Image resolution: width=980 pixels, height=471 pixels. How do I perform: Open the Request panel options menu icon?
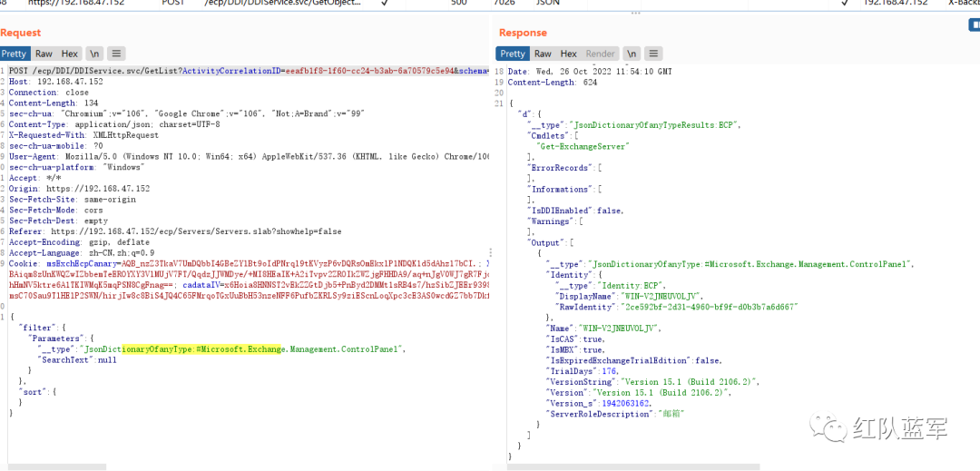click(x=116, y=54)
